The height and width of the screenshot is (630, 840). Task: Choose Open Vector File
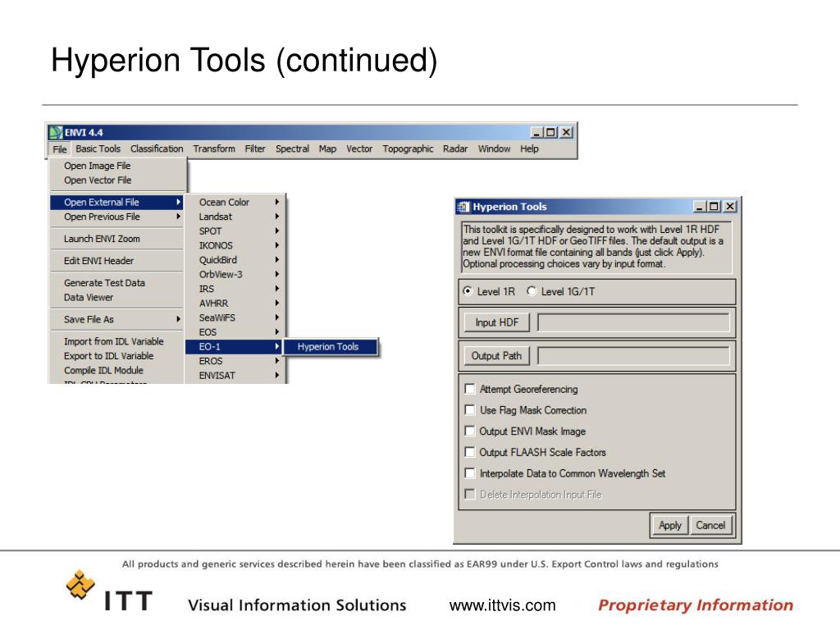pyautogui.click(x=117, y=180)
